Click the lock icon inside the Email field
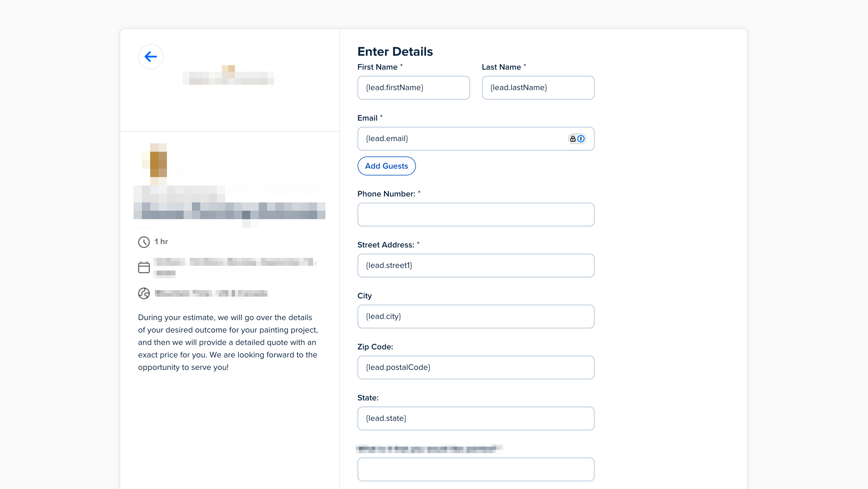 (573, 138)
